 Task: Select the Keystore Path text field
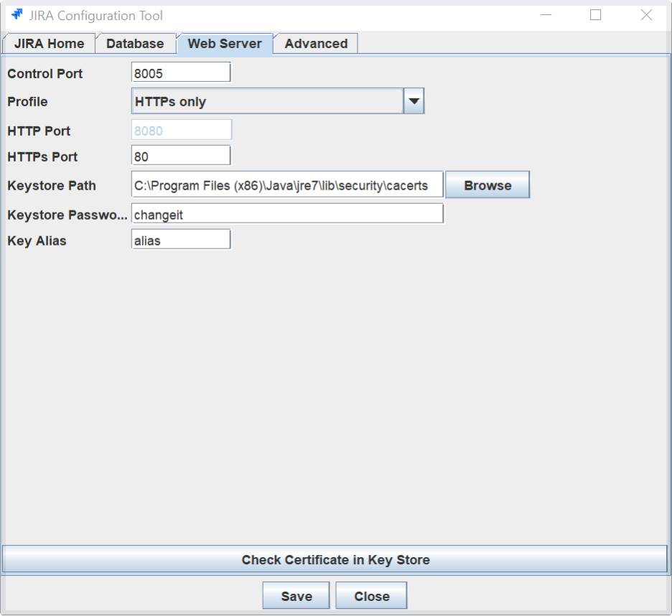point(287,185)
